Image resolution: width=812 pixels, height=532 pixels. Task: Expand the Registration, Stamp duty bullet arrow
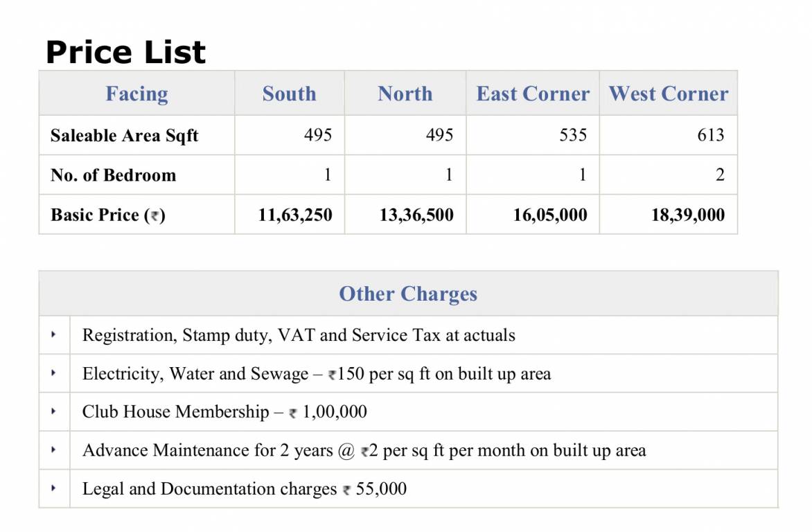click(x=53, y=335)
